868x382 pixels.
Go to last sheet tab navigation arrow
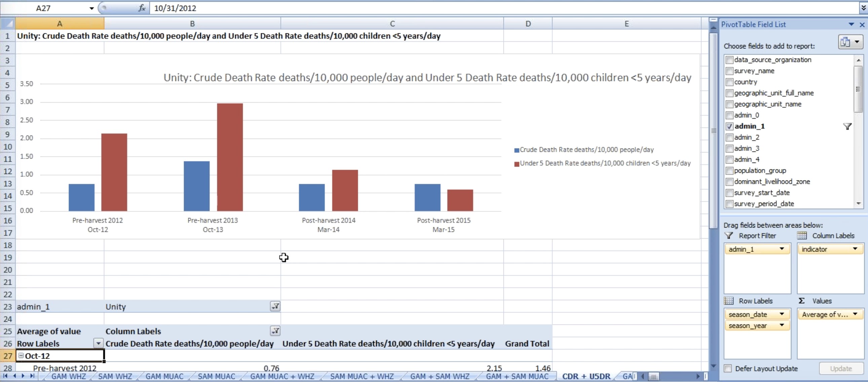(32, 376)
